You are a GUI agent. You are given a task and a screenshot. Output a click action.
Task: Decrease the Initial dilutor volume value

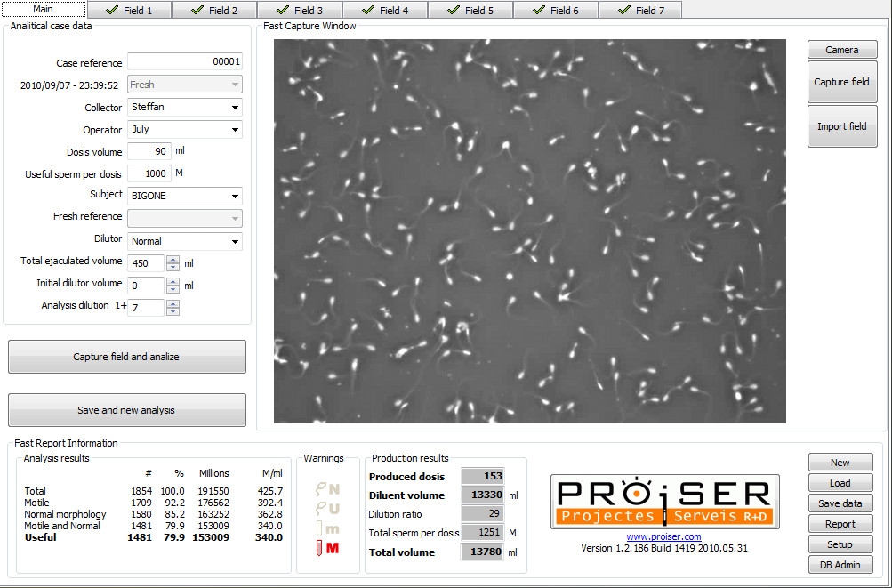tap(173, 289)
